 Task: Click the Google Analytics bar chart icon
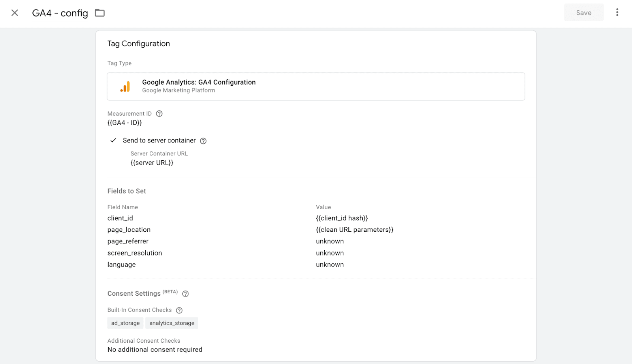pos(125,86)
